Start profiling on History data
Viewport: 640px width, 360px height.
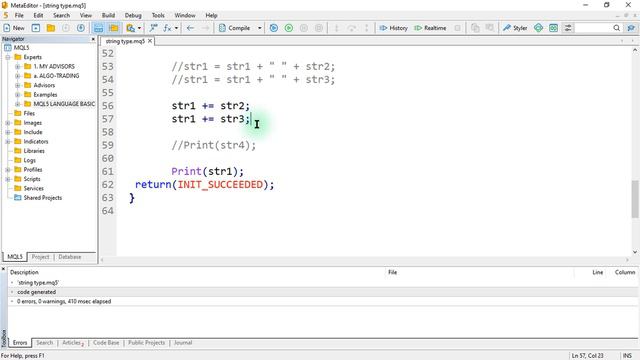tap(393, 28)
